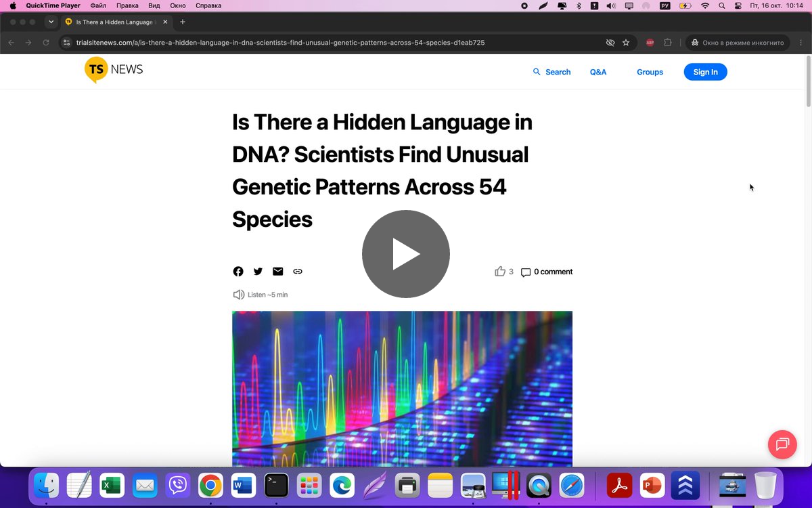Open Control Center in the menu bar
Viewport: 812px width, 508px height.
738,5
